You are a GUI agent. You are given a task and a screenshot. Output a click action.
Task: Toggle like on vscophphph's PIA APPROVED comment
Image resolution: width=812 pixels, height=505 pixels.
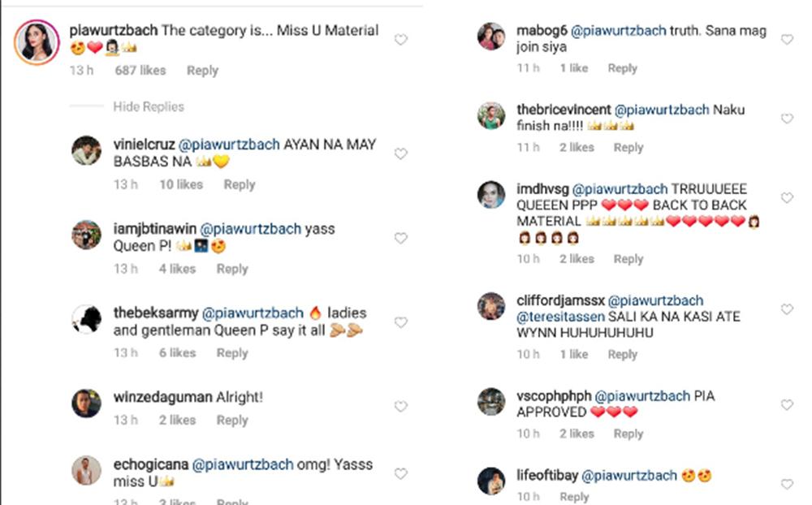tap(786, 405)
